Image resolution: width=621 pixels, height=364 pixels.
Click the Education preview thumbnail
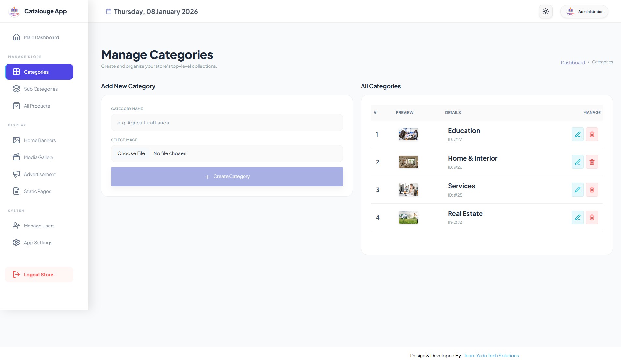(408, 134)
